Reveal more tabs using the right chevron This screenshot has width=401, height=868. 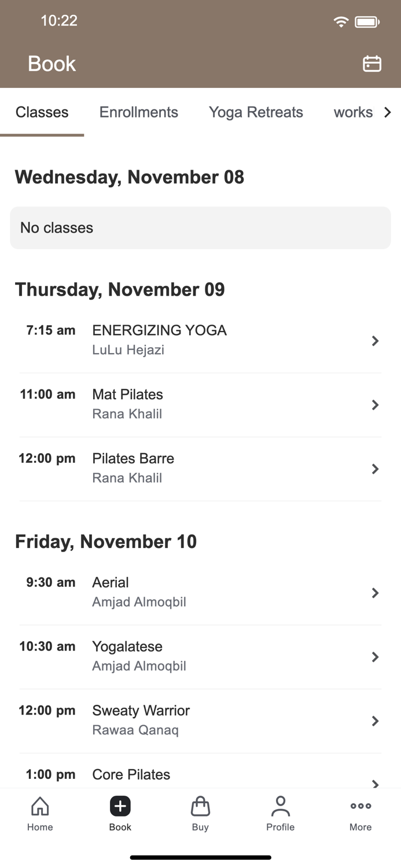[388, 112]
